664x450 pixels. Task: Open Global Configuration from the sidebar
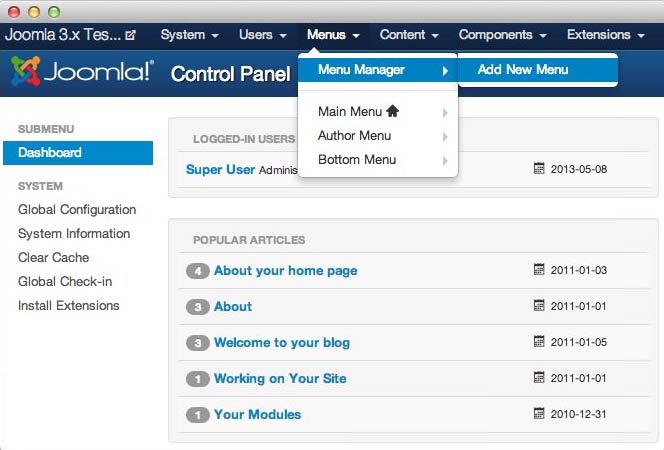click(x=77, y=210)
